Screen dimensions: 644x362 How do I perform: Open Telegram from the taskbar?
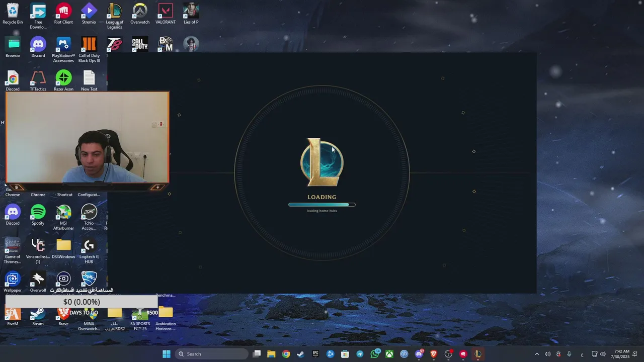(360, 354)
